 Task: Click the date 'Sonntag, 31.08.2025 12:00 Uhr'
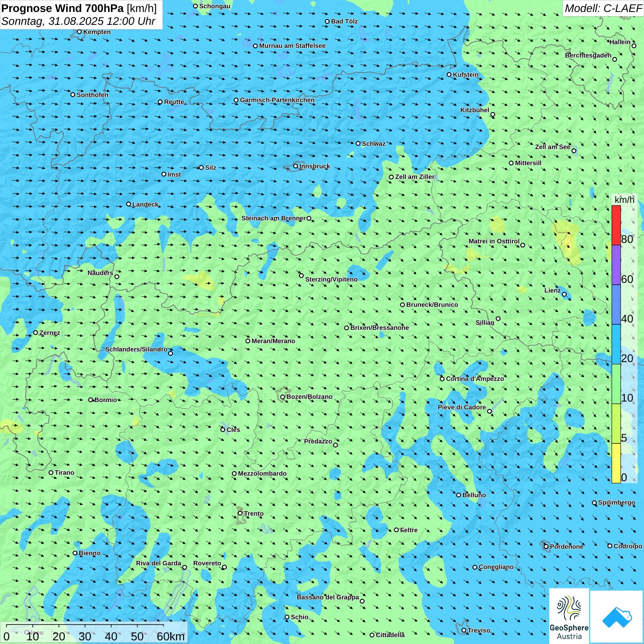[78, 21]
